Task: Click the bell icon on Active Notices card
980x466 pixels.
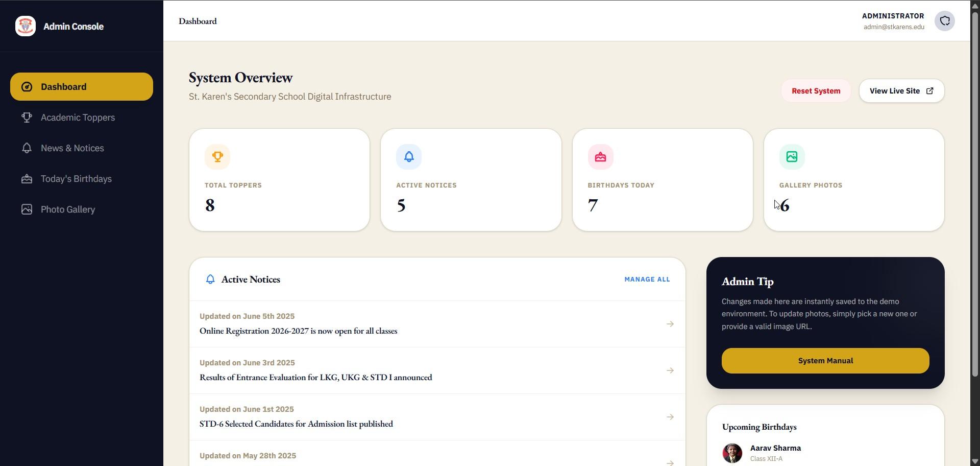Action: (409, 157)
